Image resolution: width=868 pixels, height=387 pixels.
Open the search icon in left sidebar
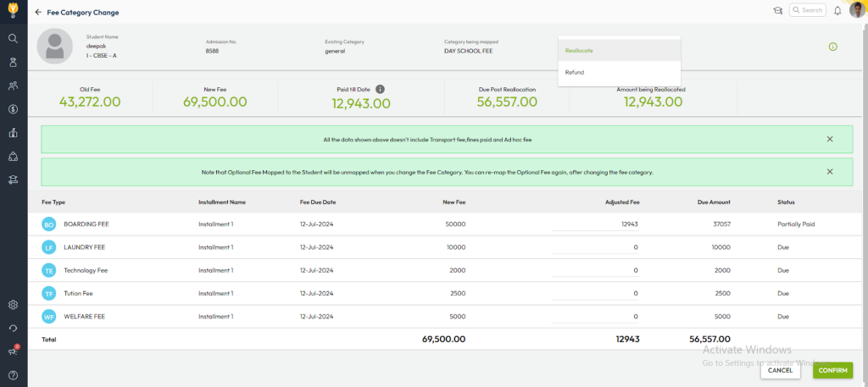(x=14, y=38)
